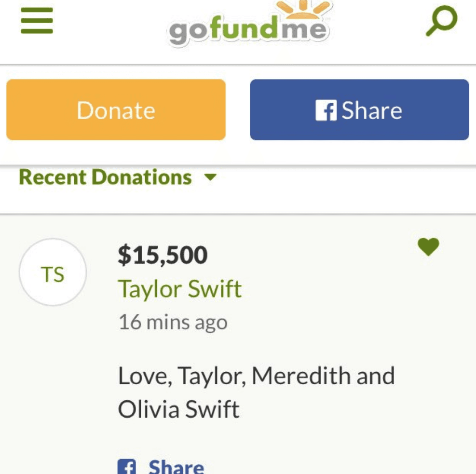Click the "go" part of the logo

tap(188, 32)
